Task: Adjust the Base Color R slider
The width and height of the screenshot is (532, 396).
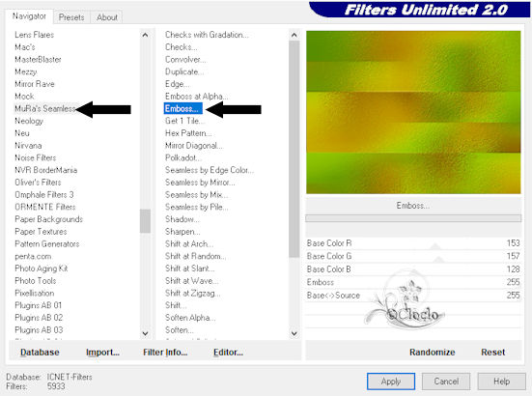Action: 413,243
